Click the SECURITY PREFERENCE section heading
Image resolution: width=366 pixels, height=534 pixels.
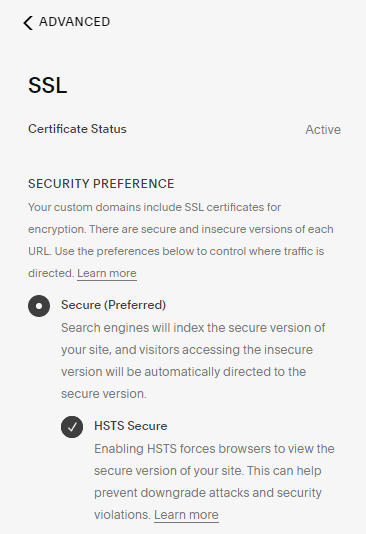click(x=101, y=184)
